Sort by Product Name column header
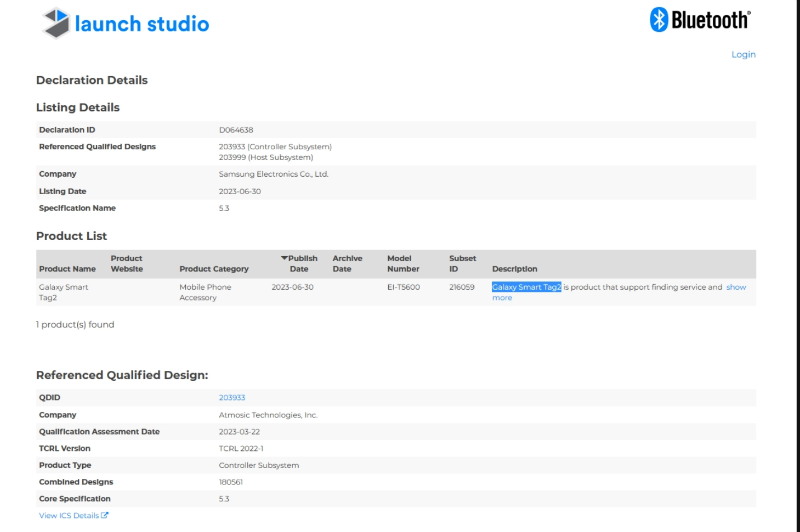 (67, 269)
